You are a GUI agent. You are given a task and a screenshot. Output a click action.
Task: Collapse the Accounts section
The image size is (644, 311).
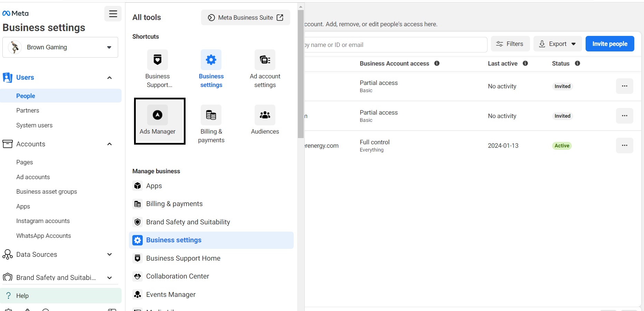[x=110, y=144]
